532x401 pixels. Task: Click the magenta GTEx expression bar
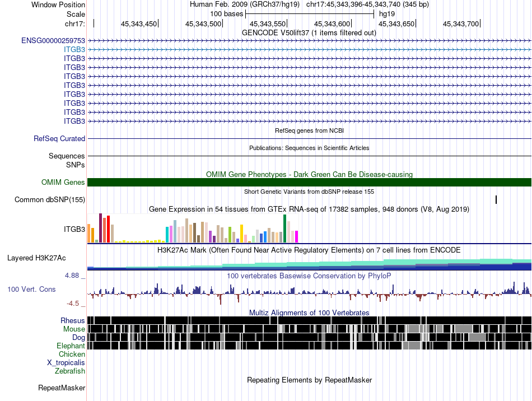point(297,236)
